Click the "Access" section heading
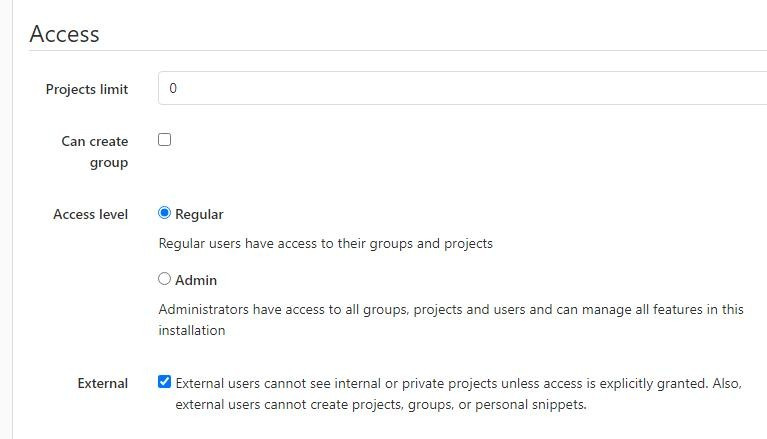Image resolution: width=767 pixels, height=439 pixels. click(x=65, y=34)
